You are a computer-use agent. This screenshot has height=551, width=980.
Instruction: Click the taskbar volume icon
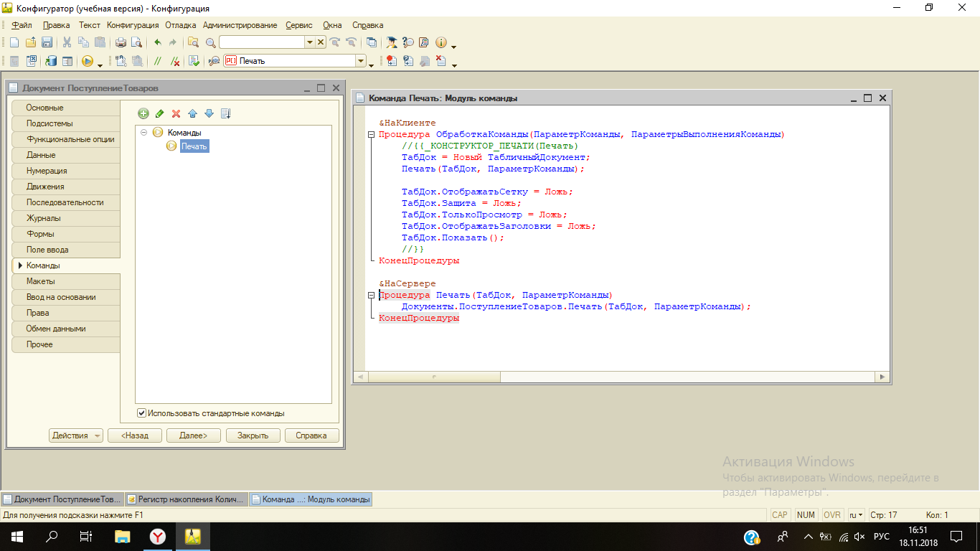[x=859, y=537]
